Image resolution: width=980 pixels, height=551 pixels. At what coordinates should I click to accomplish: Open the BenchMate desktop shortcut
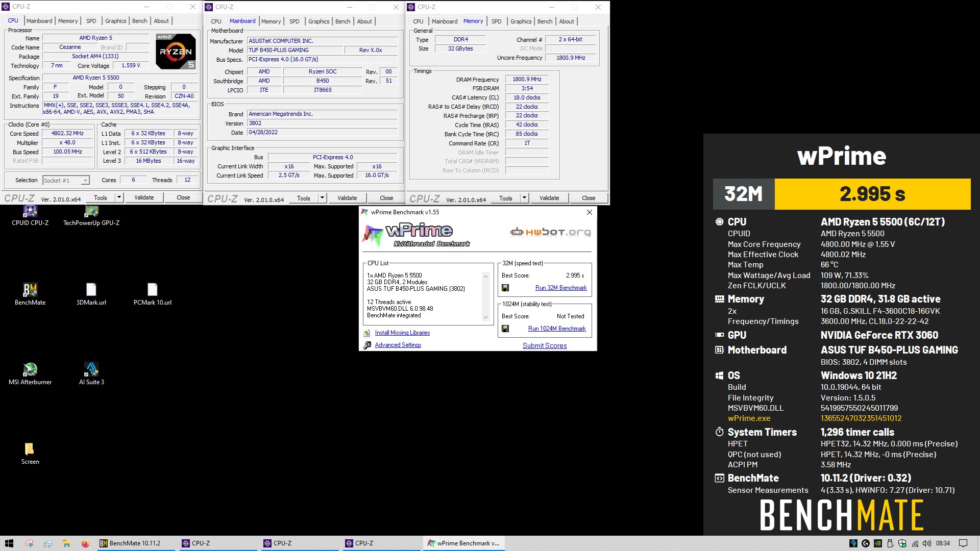[x=30, y=294]
